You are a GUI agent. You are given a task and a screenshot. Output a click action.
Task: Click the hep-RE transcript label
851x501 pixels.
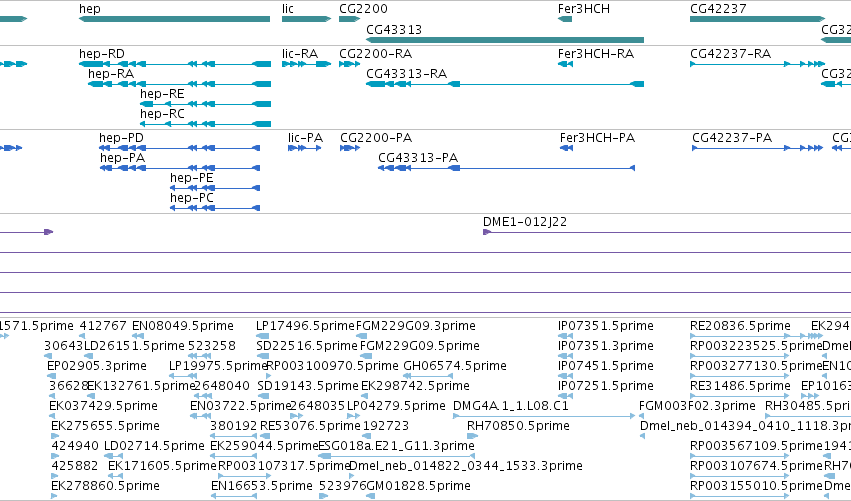pyautogui.click(x=162, y=94)
